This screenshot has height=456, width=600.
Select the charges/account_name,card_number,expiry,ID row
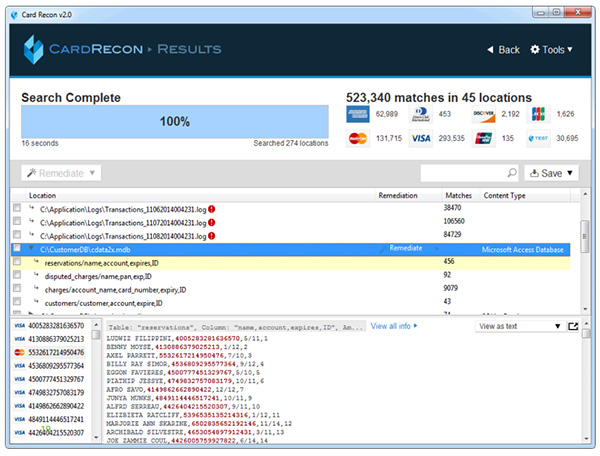pyautogui.click(x=291, y=290)
